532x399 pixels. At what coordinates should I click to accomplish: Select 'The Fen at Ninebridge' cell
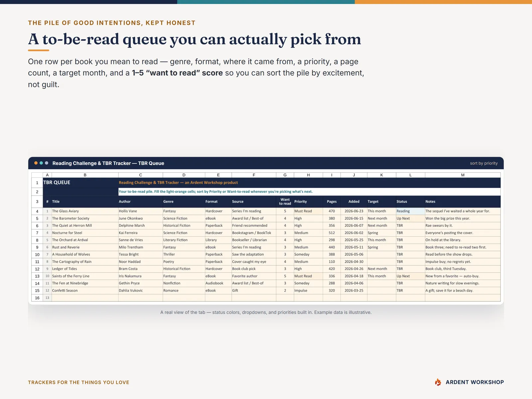tap(85, 283)
